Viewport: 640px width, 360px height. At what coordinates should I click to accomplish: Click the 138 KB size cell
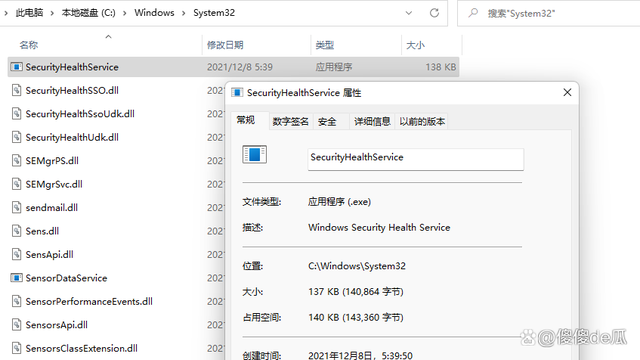coord(441,67)
